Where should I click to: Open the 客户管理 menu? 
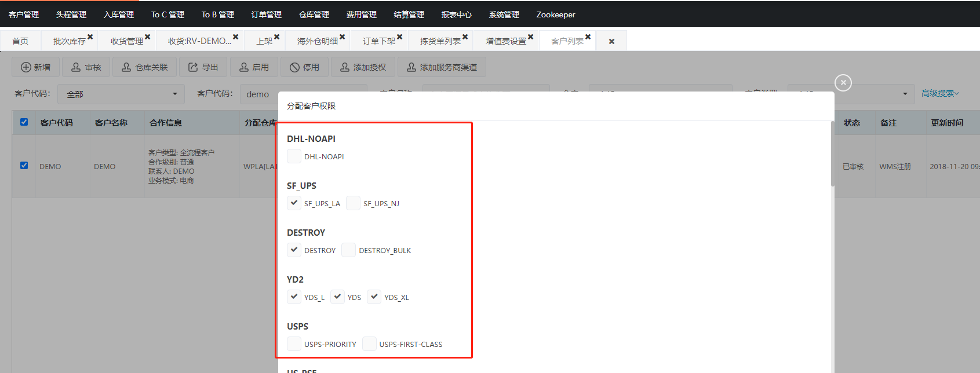[x=24, y=14]
